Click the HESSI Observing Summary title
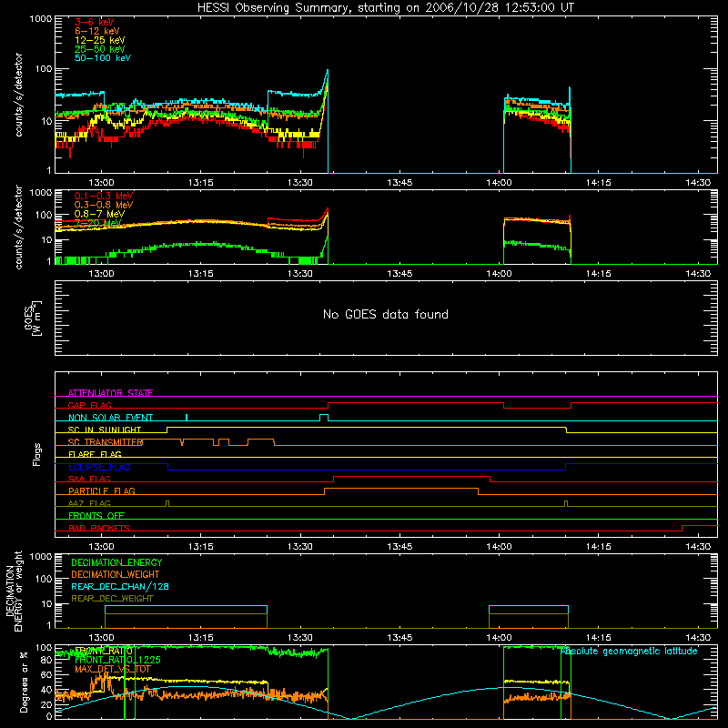 tap(386, 8)
